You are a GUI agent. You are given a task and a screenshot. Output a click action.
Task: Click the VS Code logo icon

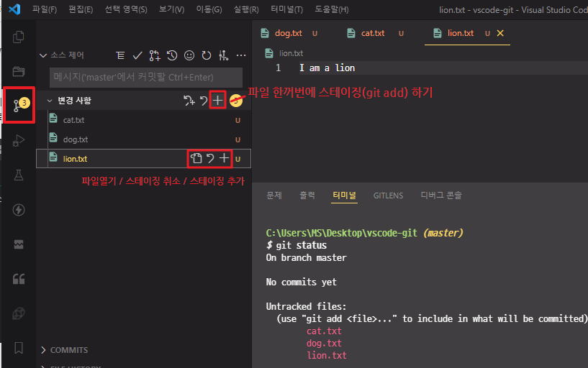(x=14, y=9)
